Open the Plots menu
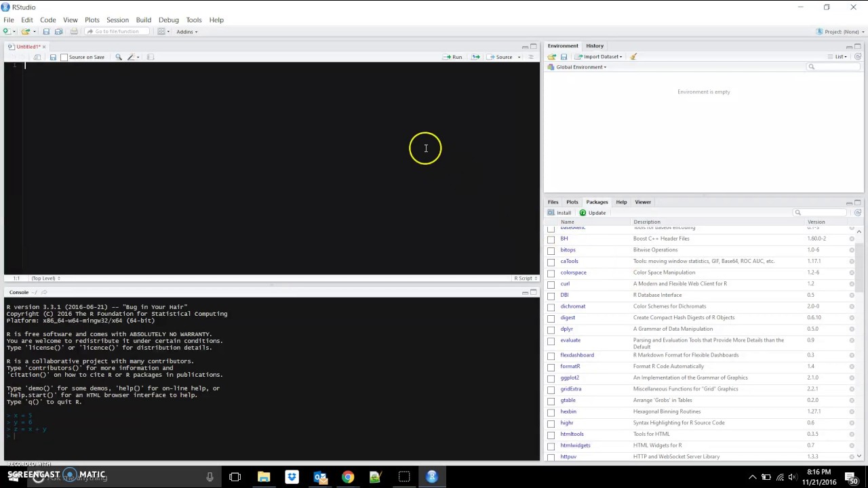The image size is (868, 488). point(92,20)
